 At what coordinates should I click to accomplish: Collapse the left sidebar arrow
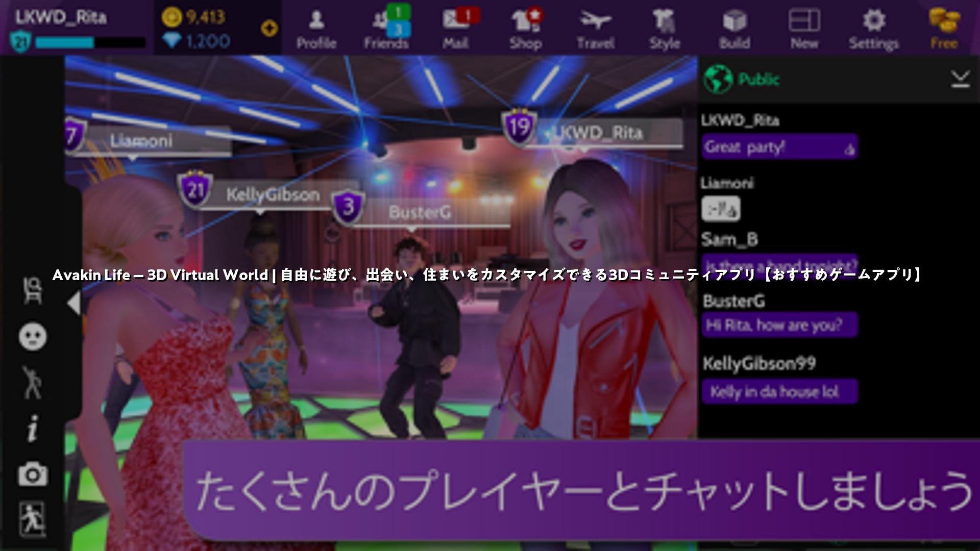74,303
